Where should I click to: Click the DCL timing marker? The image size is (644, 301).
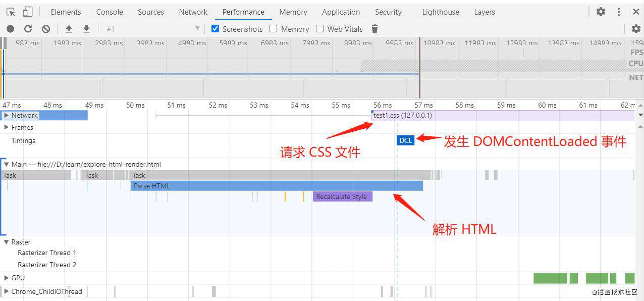(405, 140)
